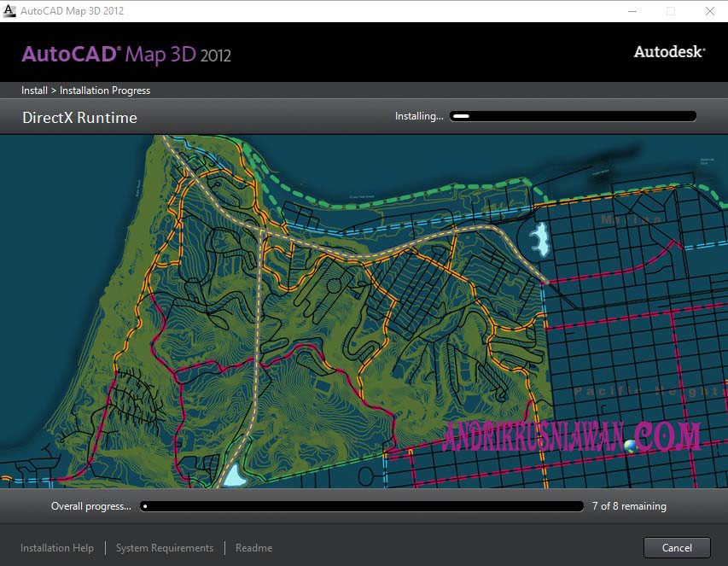
Task: Click the Installing status text
Action: [418, 115]
